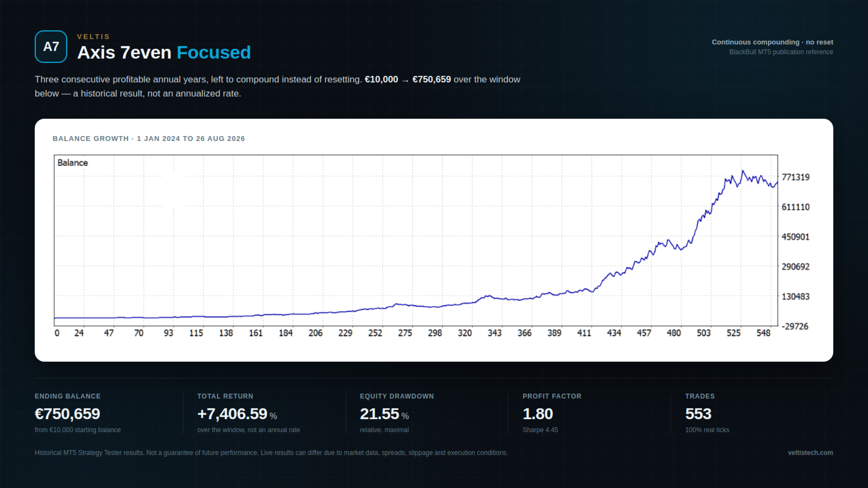Click the 100% real ticks caption

[x=707, y=430]
